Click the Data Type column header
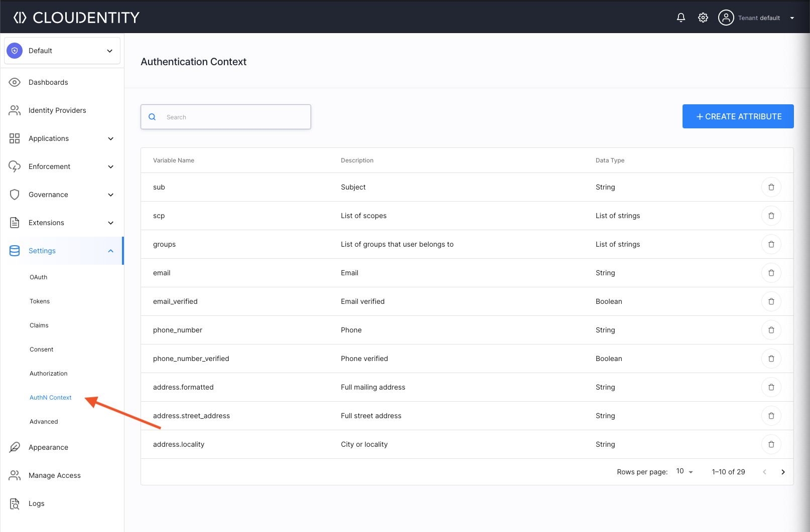Image resolution: width=810 pixels, height=532 pixels. 610,160
